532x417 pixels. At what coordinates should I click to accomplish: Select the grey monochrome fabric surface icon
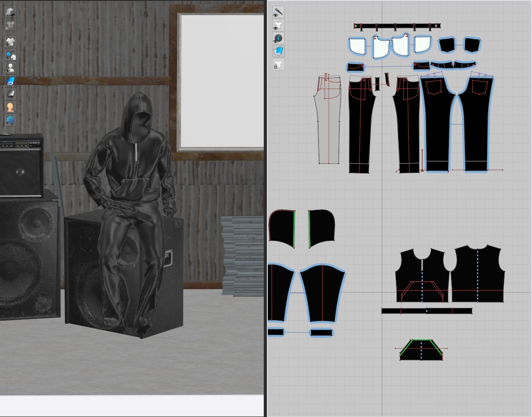pos(10,94)
